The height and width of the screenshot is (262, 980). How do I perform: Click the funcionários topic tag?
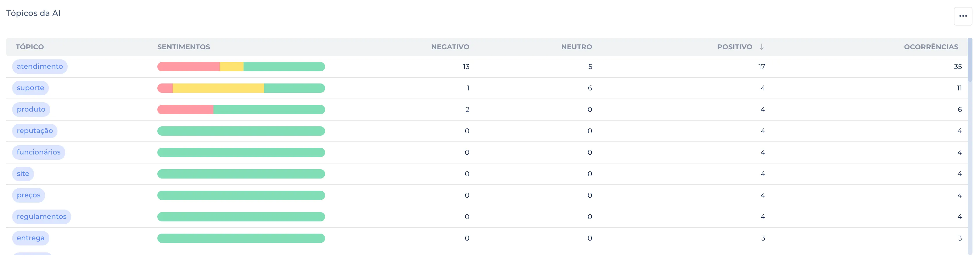pyautogui.click(x=38, y=152)
